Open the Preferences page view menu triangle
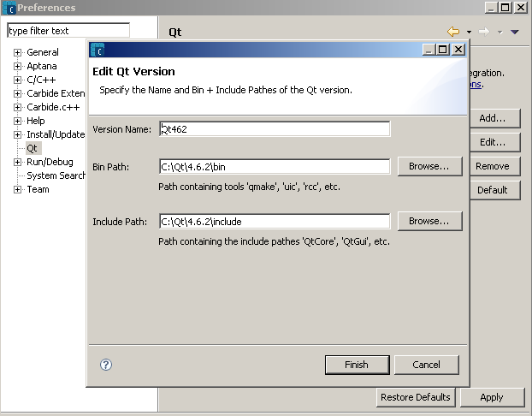532x416 pixels. 515,32
